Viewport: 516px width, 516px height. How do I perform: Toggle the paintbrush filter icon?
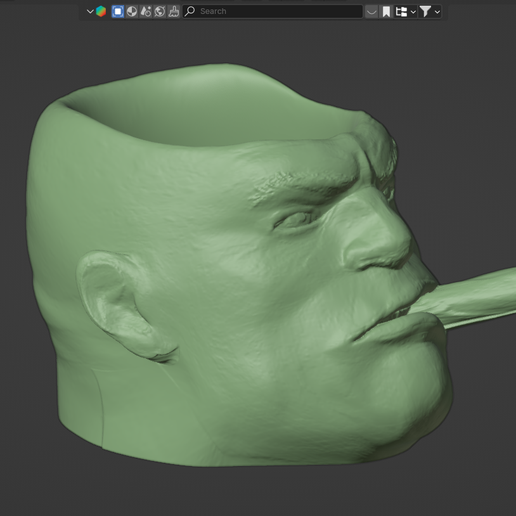tap(174, 11)
